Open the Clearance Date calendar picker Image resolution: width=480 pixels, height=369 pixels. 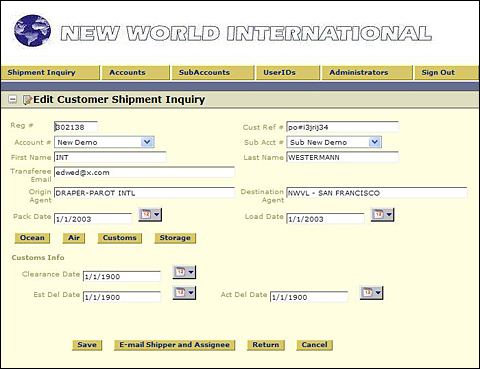tap(184, 272)
